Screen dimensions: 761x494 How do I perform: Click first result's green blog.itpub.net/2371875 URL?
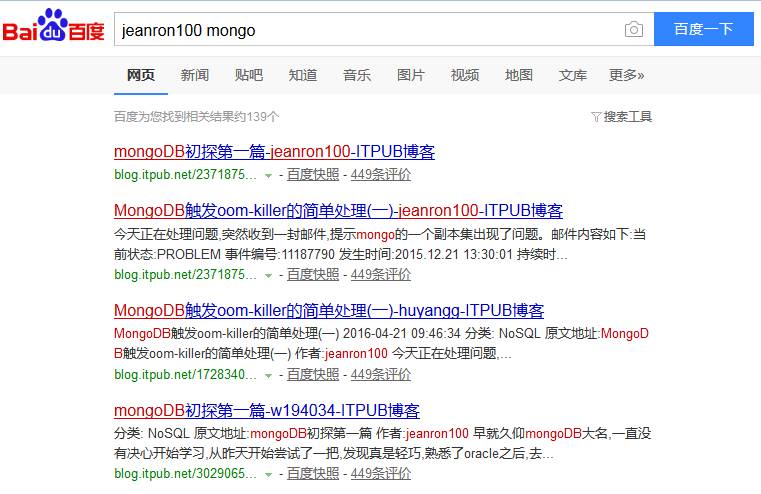(185, 175)
